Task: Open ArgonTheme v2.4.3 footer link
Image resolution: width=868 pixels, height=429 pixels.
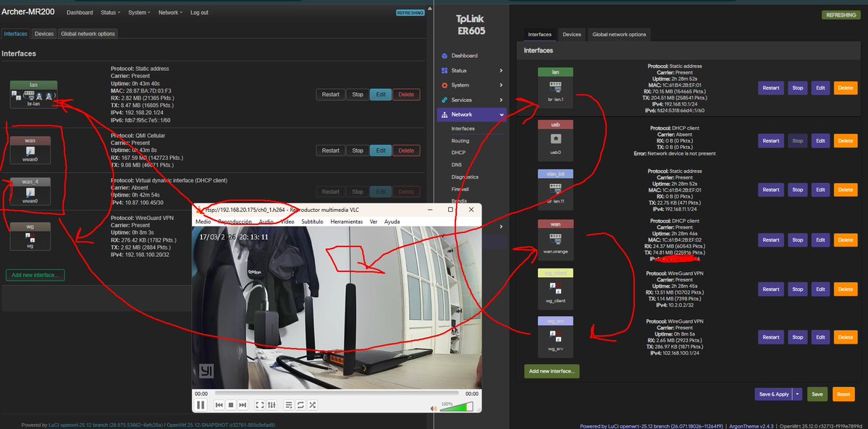Action: pyautogui.click(x=751, y=426)
